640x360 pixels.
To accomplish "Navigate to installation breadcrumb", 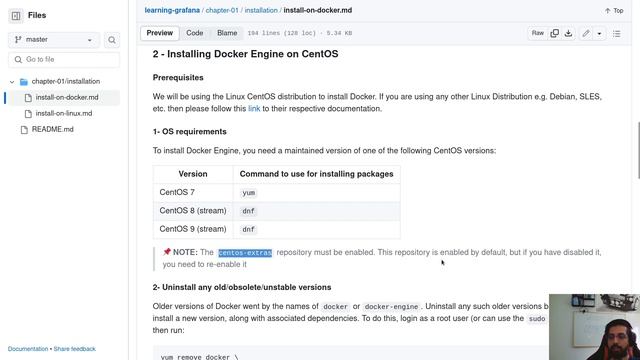I will (261, 10).
